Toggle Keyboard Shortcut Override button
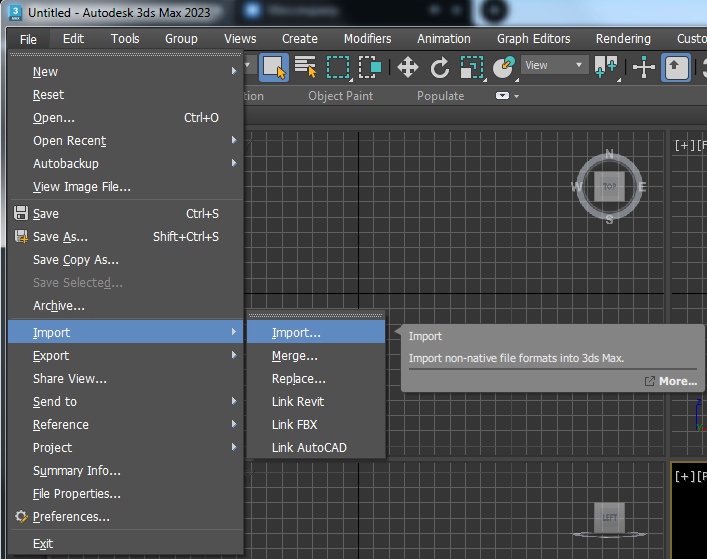Screen dimensions: 707x559 coord(677,67)
